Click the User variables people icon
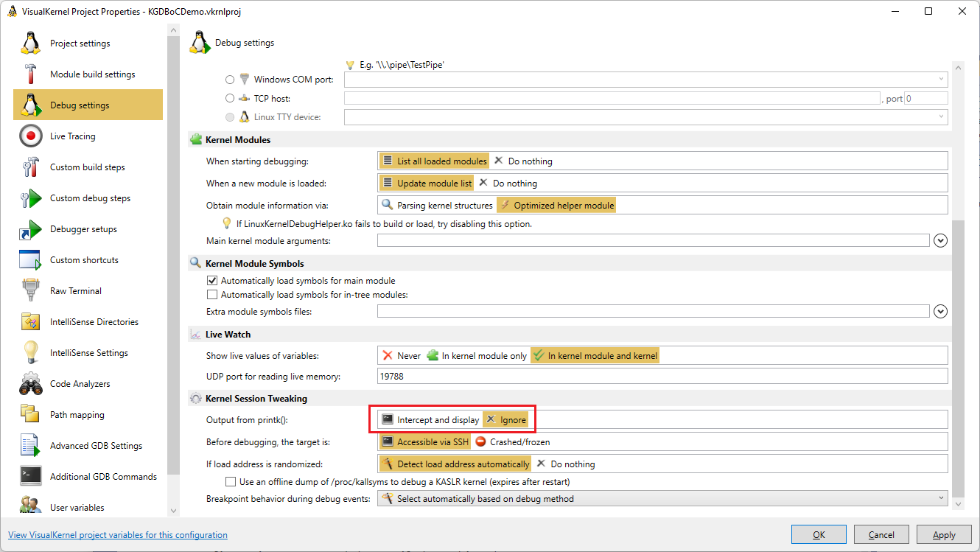This screenshot has height=552, width=980. [30, 506]
